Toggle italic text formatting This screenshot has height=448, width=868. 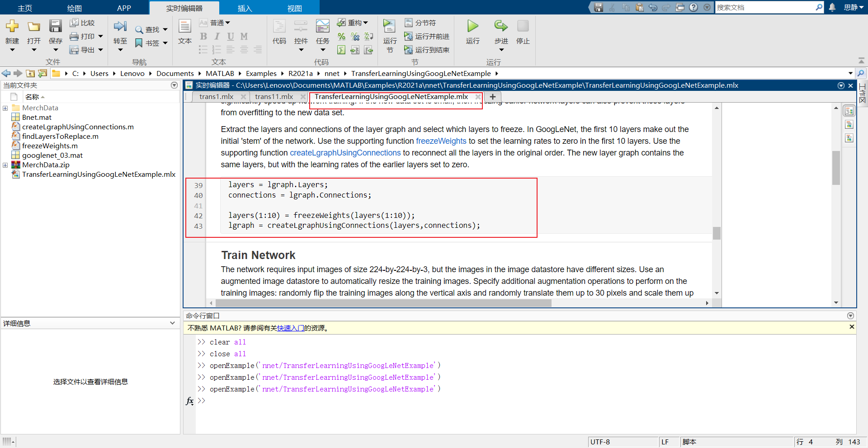pyautogui.click(x=217, y=37)
